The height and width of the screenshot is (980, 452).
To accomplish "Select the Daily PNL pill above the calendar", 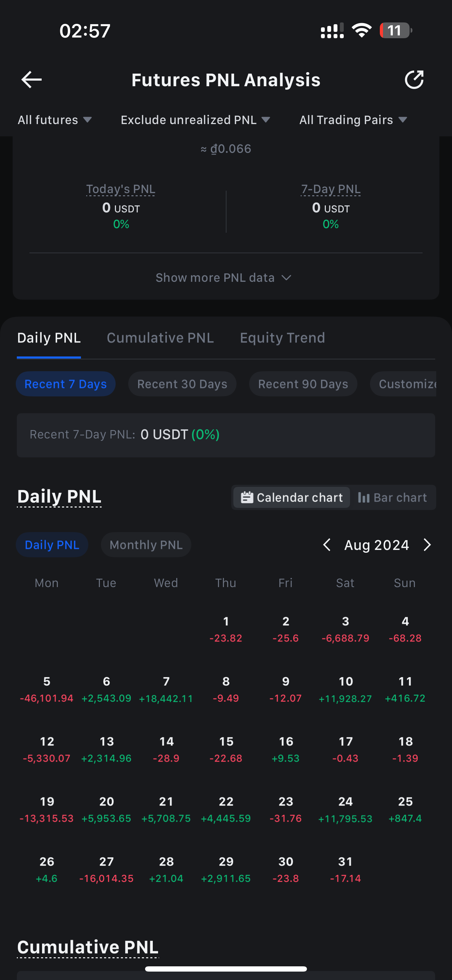I will coord(52,545).
